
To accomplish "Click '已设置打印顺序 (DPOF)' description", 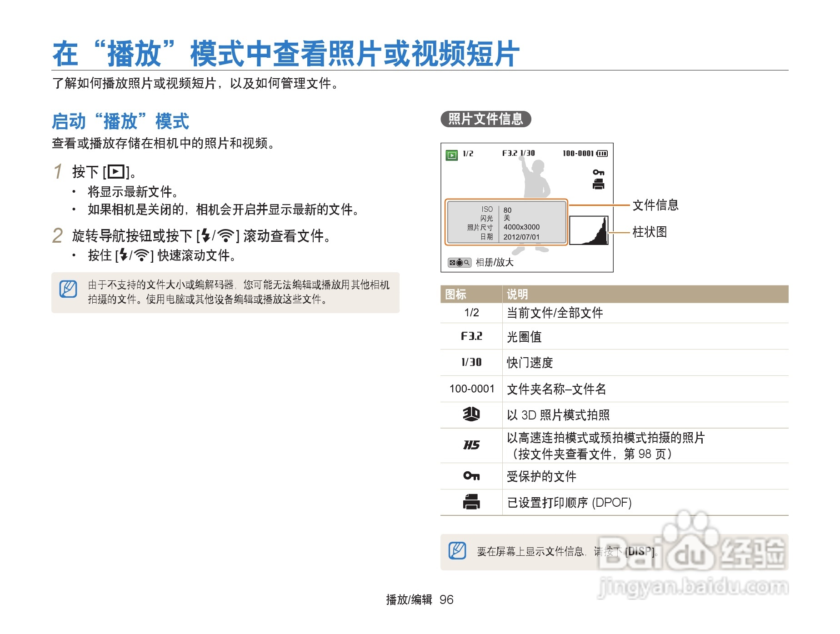I will click(x=569, y=503).
